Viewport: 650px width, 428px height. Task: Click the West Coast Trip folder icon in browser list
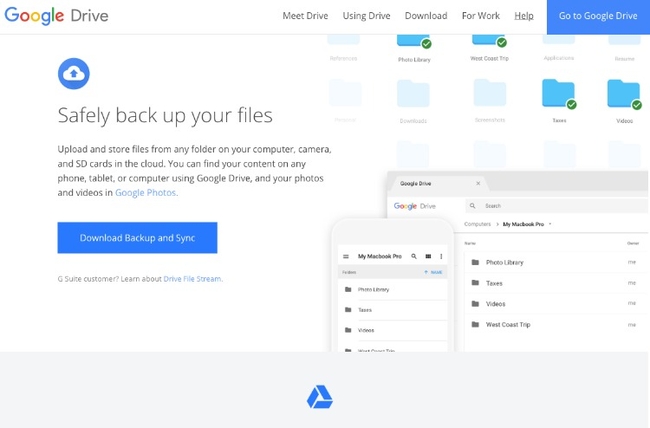[x=475, y=324]
